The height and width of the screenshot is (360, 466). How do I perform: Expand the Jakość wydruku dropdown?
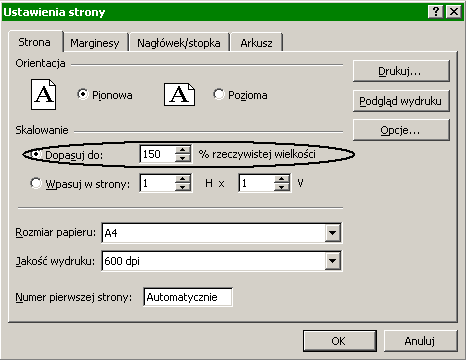click(x=333, y=261)
